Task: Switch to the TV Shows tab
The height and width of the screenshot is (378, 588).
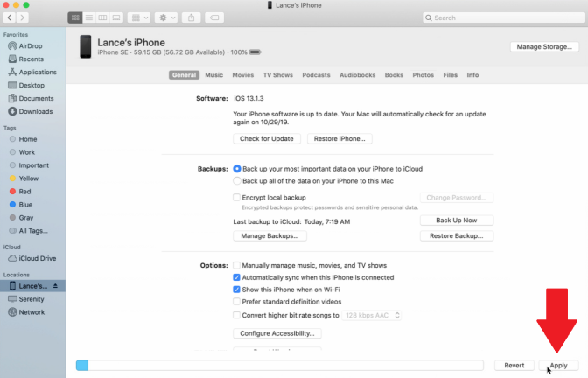Action: pyautogui.click(x=278, y=75)
